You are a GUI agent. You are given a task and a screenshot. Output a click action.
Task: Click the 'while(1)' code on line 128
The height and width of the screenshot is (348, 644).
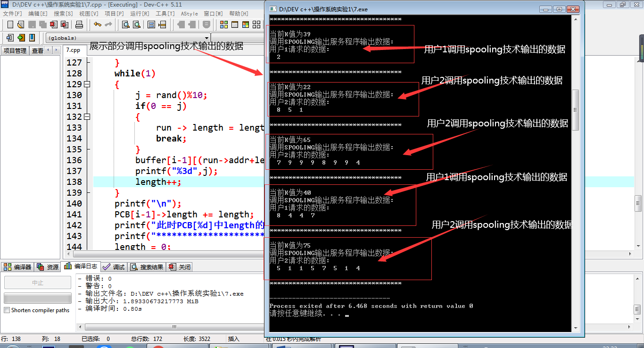(x=135, y=74)
